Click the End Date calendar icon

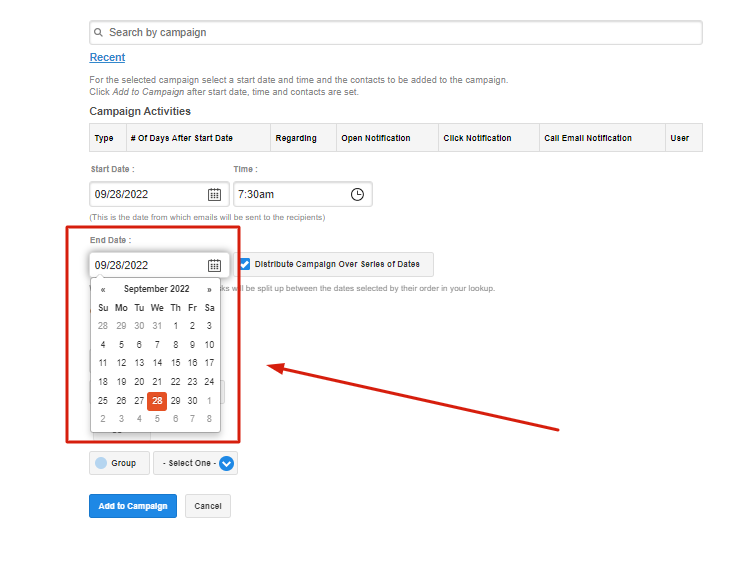pos(214,265)
